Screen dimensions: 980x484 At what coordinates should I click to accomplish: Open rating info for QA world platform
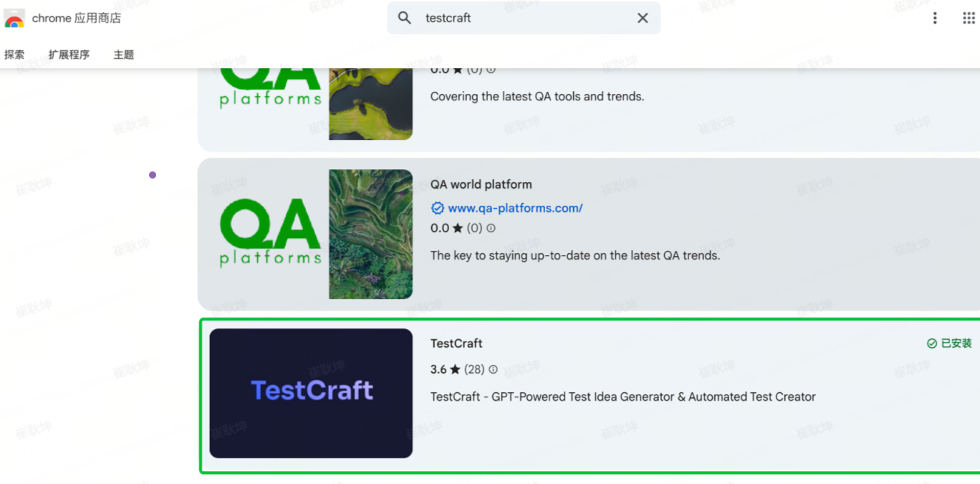(491, 228)
